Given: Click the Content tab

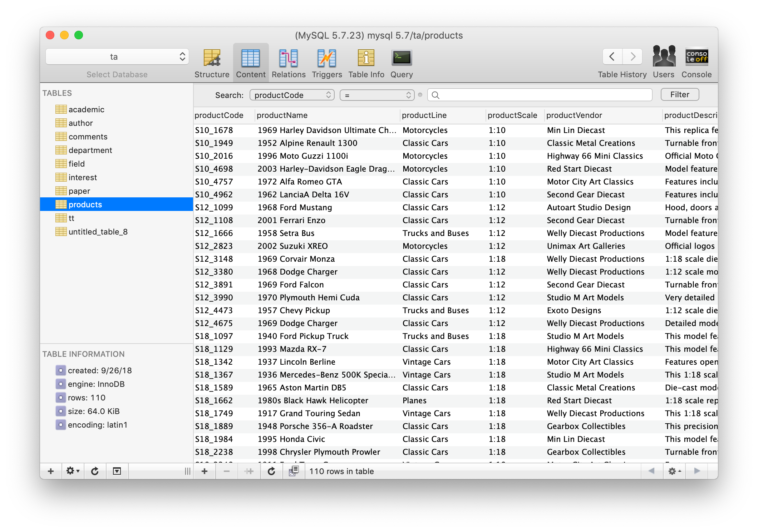Looking at the screenshot, I should click(x=250, y=61).
